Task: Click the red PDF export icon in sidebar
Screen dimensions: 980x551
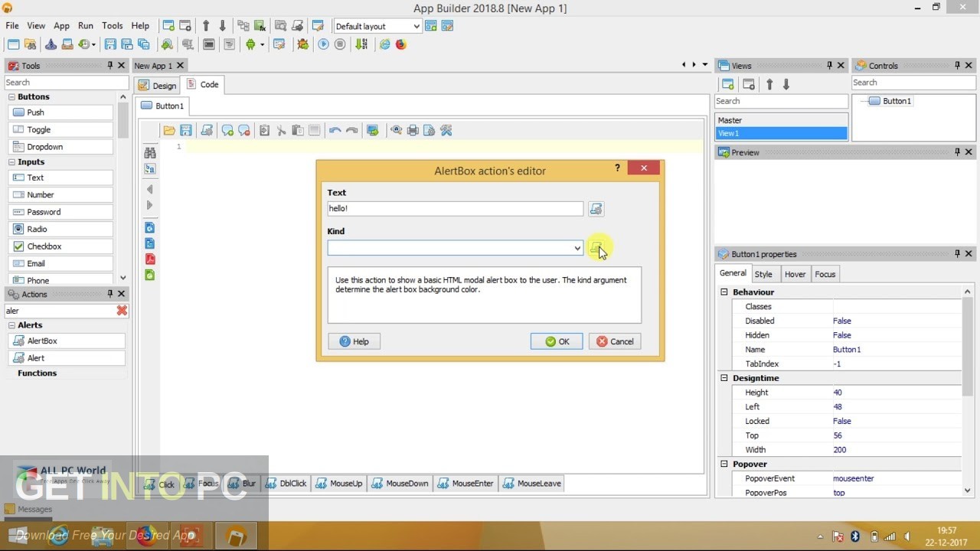Action: pyautogui.click(x=150, y=259)
